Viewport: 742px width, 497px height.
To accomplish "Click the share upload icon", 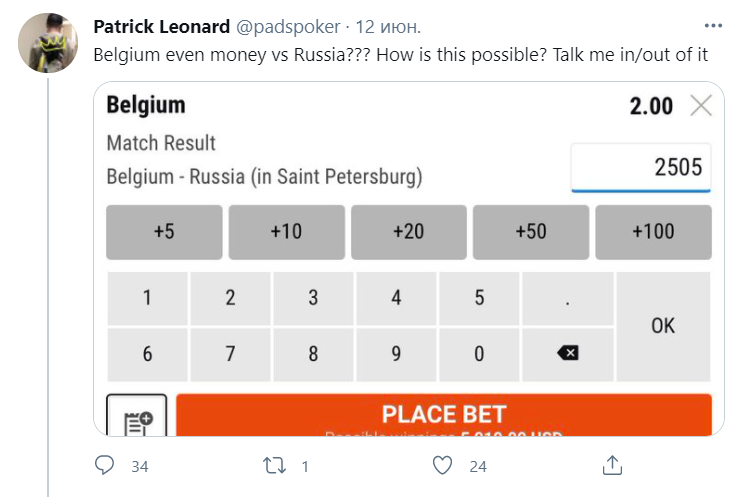I will coord(614,465).
